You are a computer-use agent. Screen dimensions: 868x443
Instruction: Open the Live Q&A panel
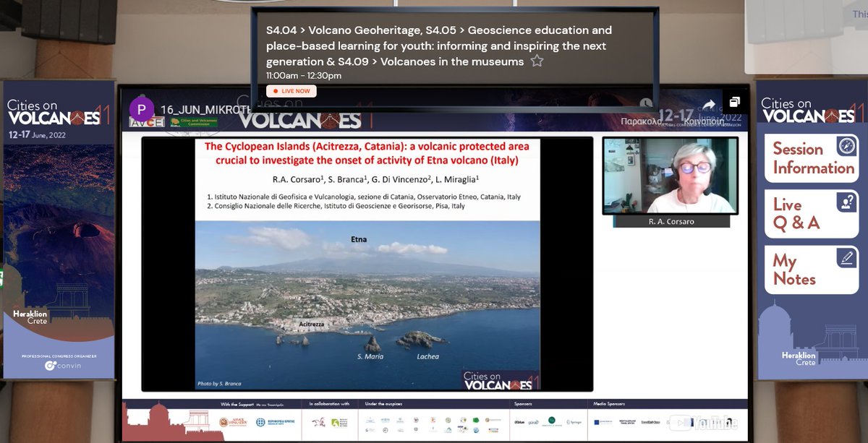(x=811, y=215)
